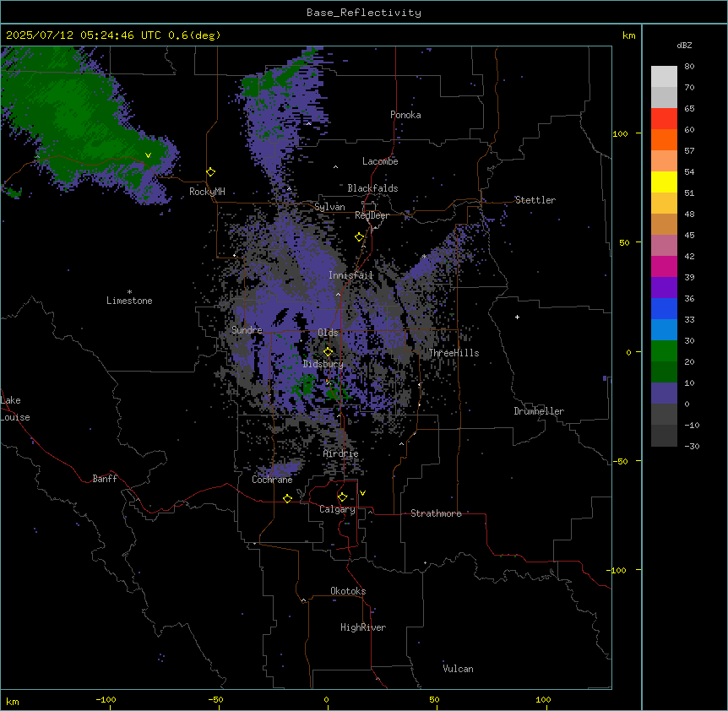Click the Limestone label
This screenshot has height=711, width=728.
pyautogui.click(x=129, y=301)
